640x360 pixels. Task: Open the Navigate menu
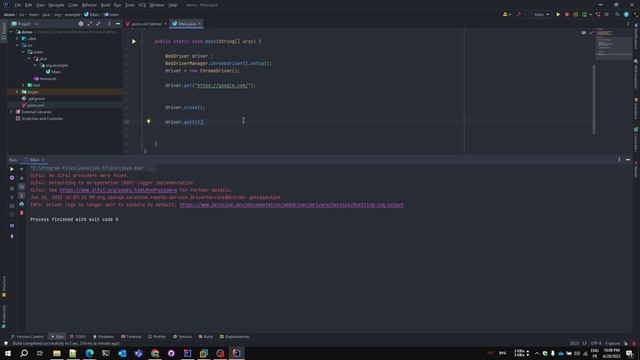click(x=56, y=5)
